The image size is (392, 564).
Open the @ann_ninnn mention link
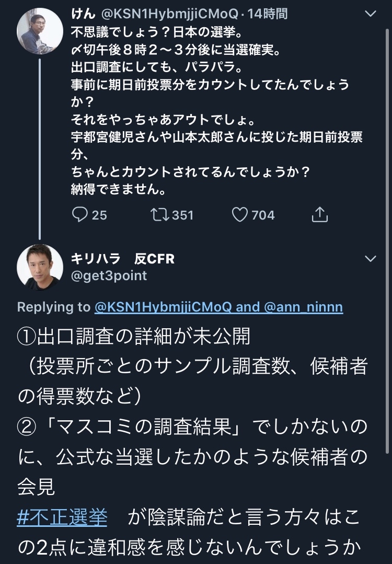(x=304, y=307)
